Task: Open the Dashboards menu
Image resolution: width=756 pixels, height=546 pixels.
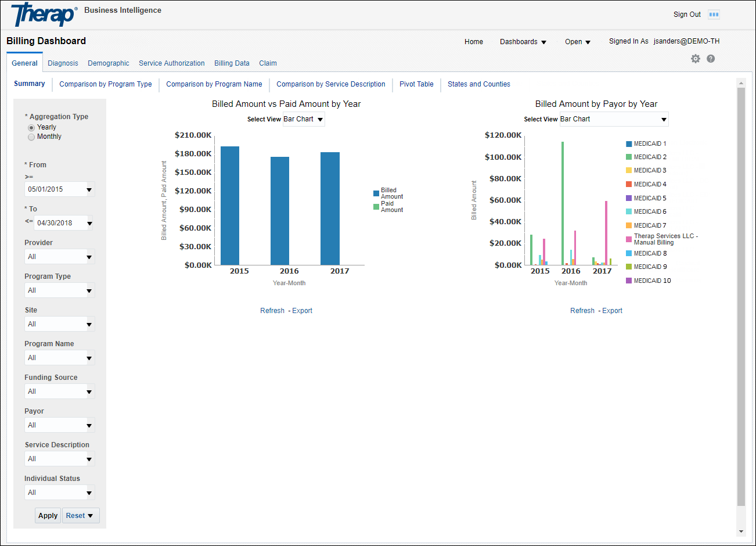Action: point(522,41)
